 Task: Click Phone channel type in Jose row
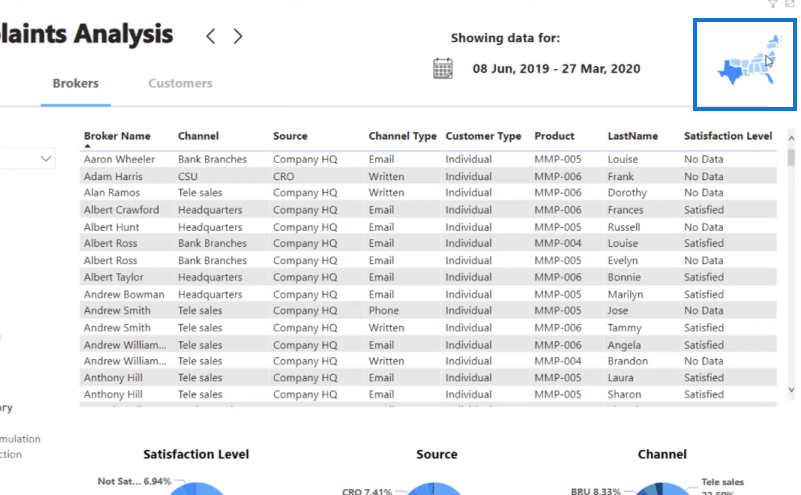click(x=384, y=311)
